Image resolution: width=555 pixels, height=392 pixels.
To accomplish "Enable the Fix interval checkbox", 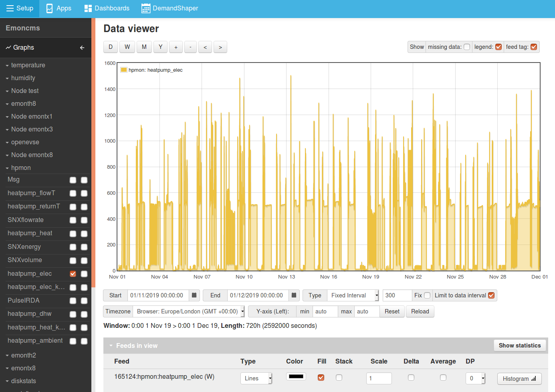I will pos(427,295).
